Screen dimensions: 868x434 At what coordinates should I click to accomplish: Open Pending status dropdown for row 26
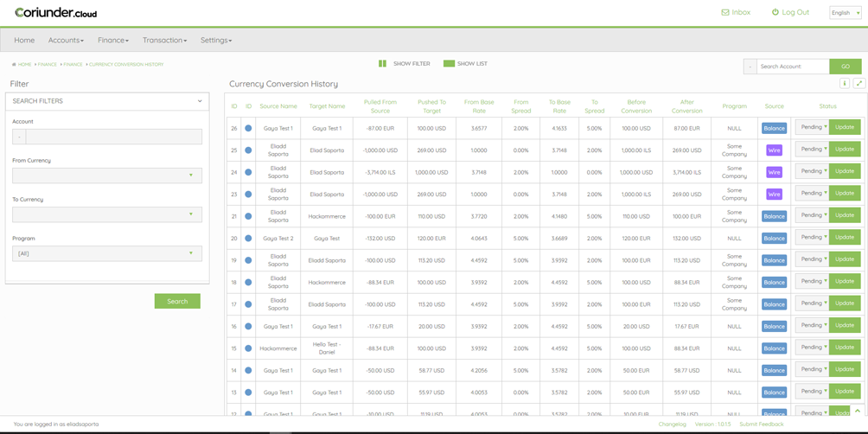(x=812, y=127)
